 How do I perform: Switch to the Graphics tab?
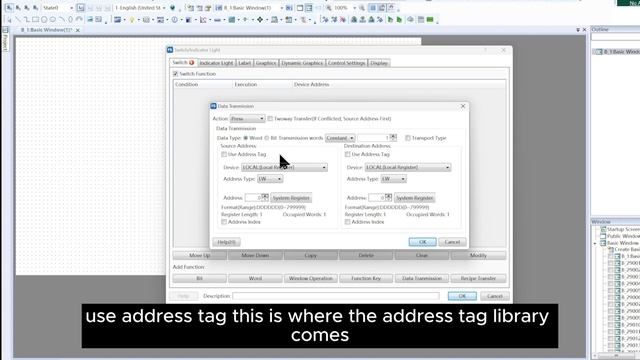[x=266, y=63]
